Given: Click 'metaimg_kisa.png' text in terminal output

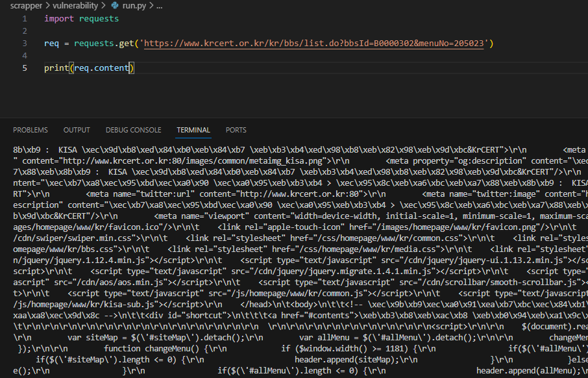Looking at the screenshot, I should coord(287,161).
